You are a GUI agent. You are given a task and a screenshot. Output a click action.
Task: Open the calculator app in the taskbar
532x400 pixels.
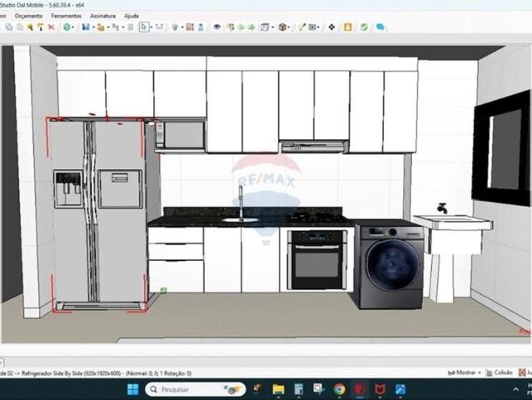pos(299,389)
